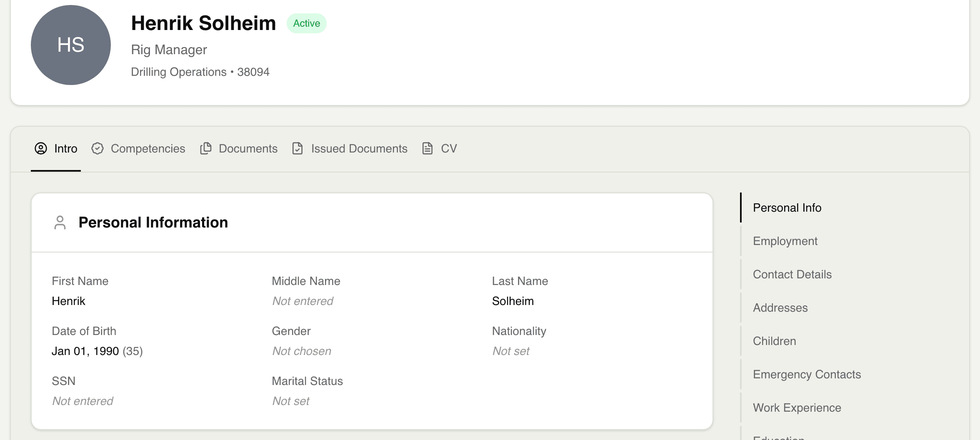Select the First Name value Henrik
Image resolution: width=980 pixels, height=440 pixels.
click(x=68, y=301)
